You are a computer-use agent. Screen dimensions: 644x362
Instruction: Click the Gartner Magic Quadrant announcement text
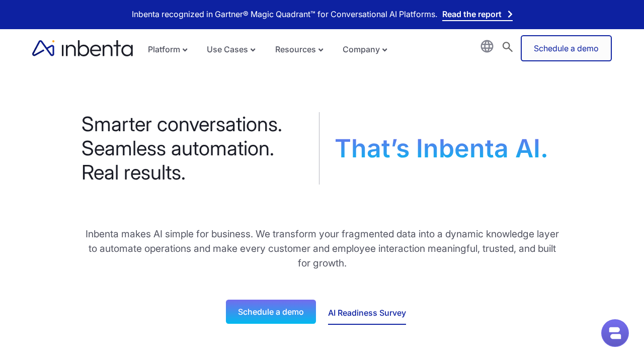coord(284,14)
